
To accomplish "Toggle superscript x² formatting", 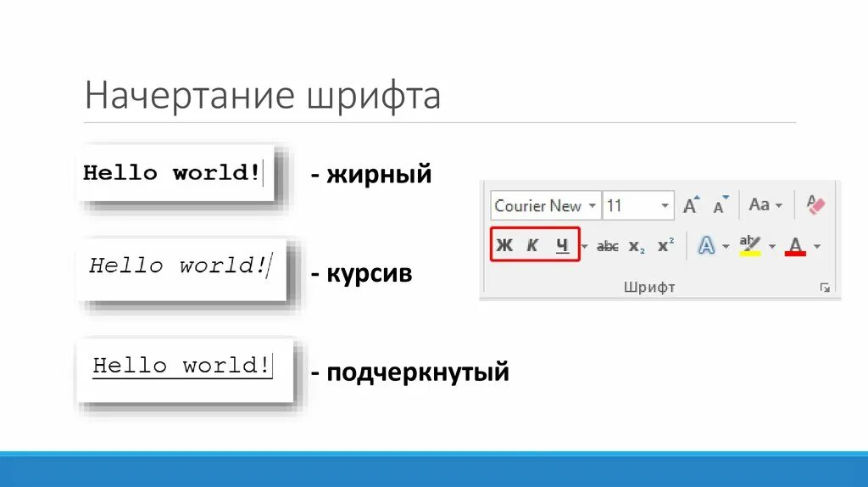I will pos(665,245).
